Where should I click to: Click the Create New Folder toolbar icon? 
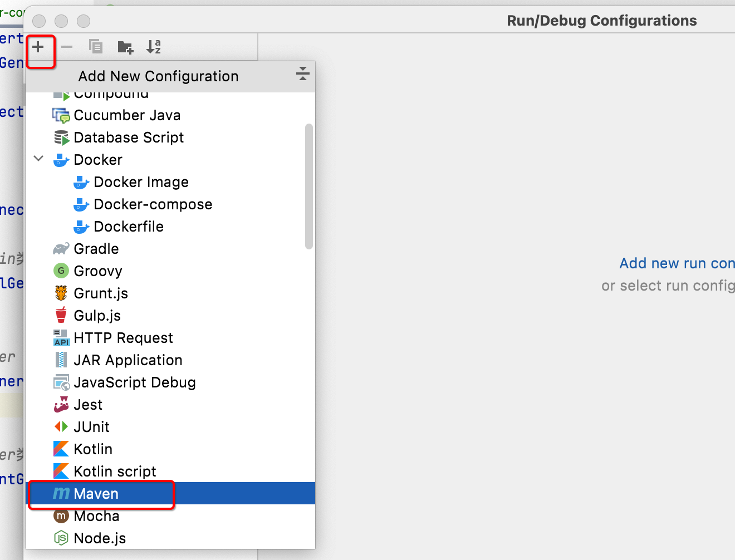coord(125,47)
